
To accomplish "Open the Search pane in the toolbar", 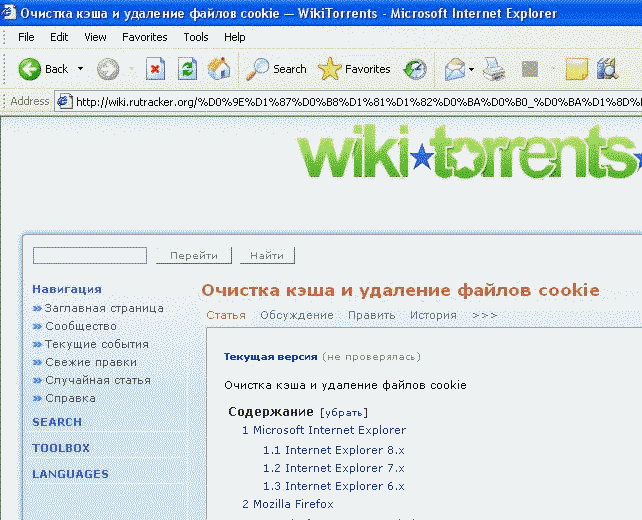I will point(277,69).
